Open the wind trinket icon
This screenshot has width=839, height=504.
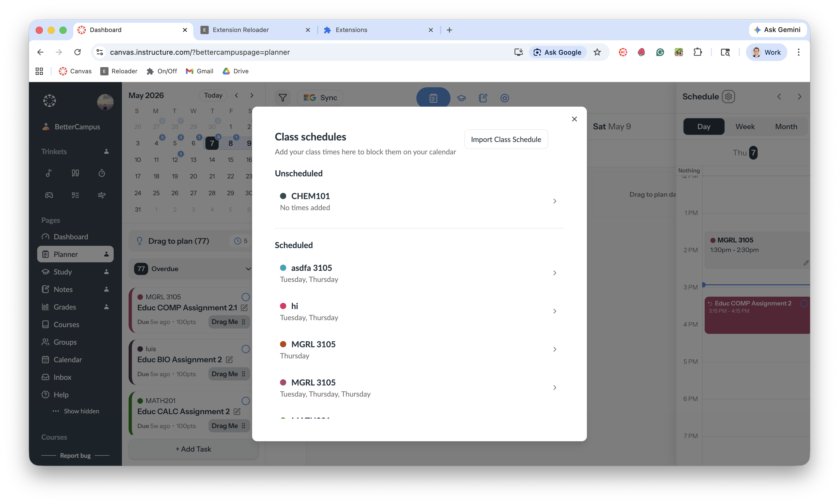click(102, 195)
